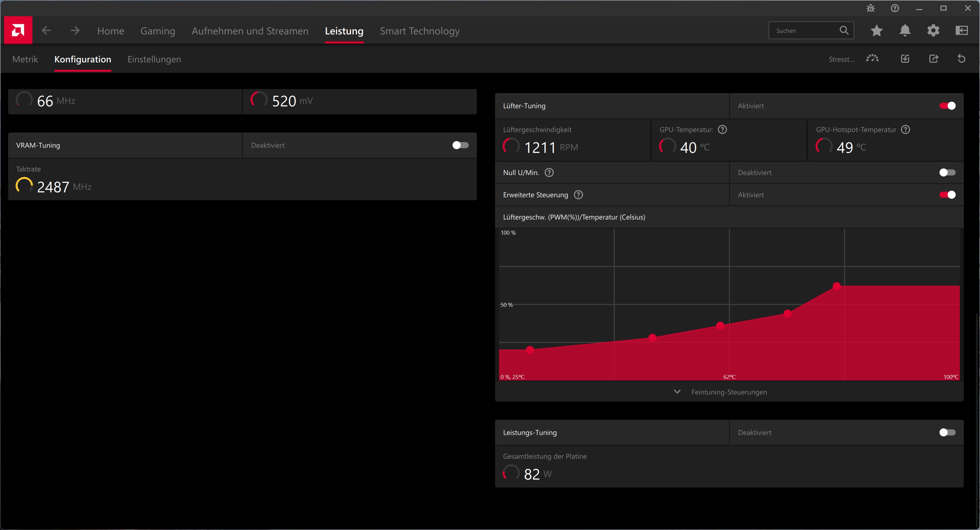Click the back navigation arrow
The height and width of the screenshot is (530, 980).
46,30
